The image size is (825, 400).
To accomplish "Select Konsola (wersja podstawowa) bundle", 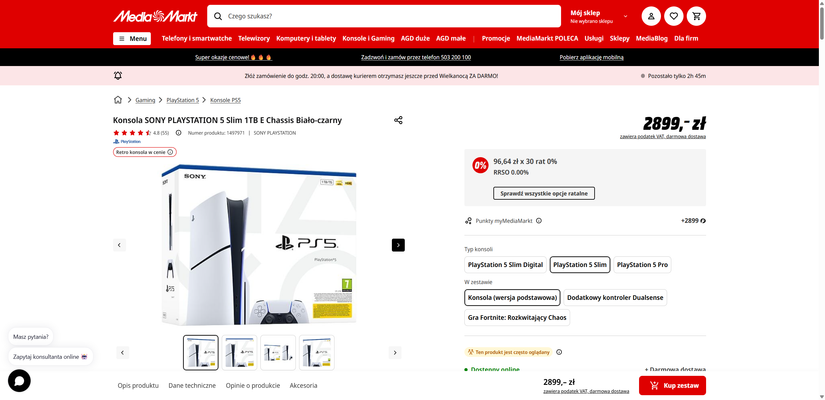I will [512, 297].
